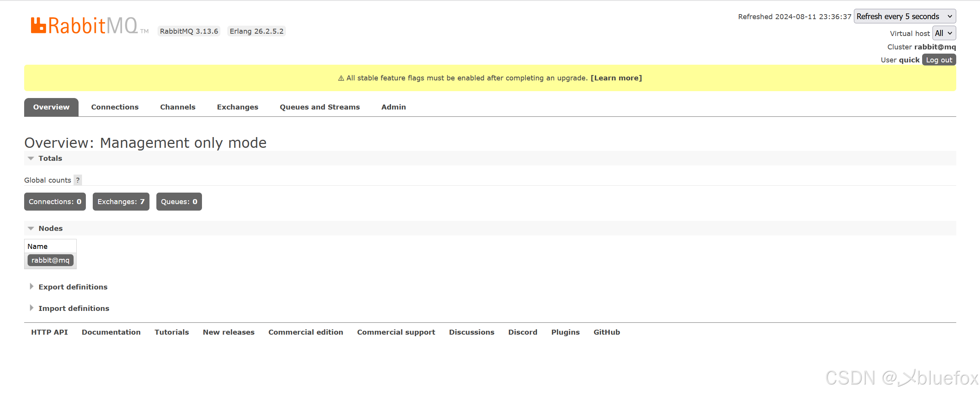Open the Commercial support footer link
The width and height of the screenshot is (980, 394).
pos(396,332)
